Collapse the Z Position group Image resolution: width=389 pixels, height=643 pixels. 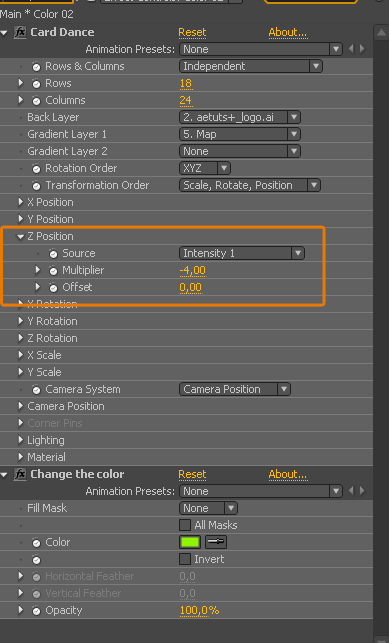20,236
